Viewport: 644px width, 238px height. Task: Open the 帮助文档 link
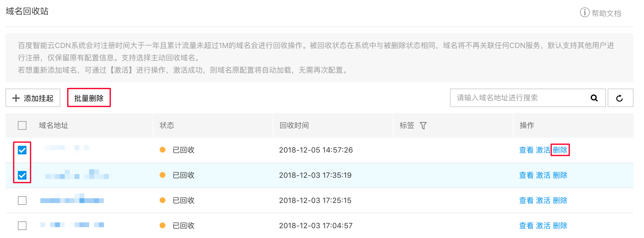point(606,13)
